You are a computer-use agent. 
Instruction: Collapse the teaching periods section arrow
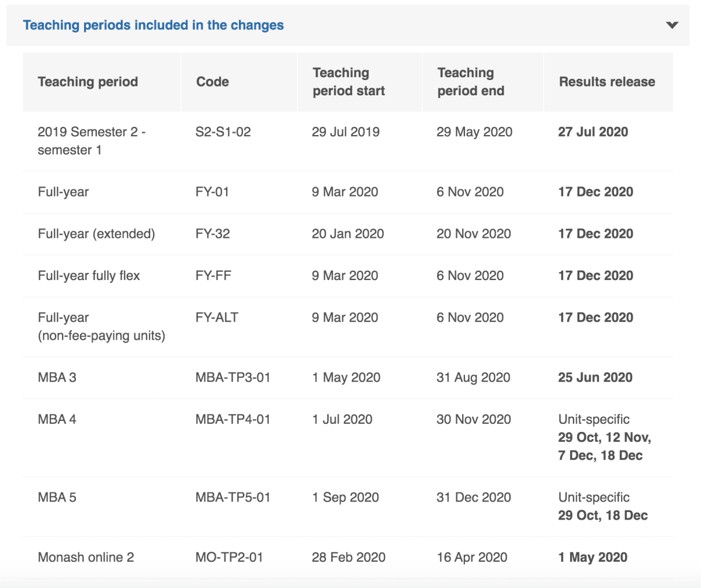click(672, 25)
